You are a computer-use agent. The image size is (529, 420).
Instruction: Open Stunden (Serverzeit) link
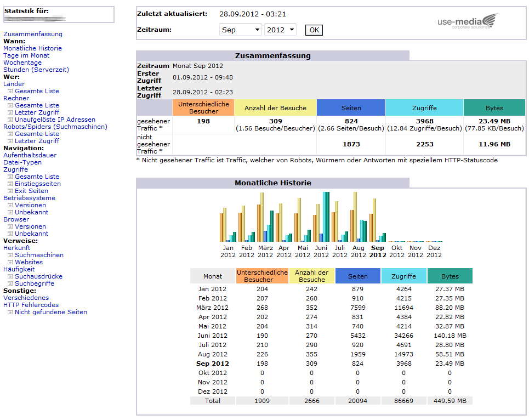tap(36, 70)
